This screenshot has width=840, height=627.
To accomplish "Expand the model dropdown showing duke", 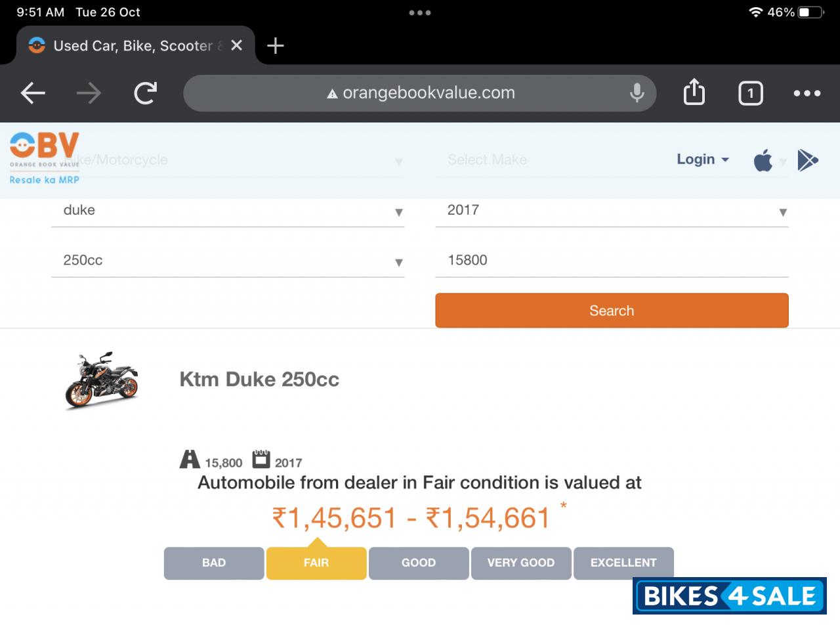I will [398, 212].
